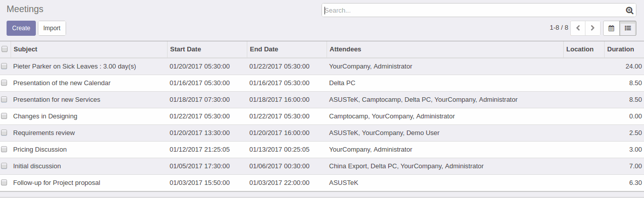Sort by Duration column header
The height and width of the screenshot is (198, 644).
coord(620,49)
